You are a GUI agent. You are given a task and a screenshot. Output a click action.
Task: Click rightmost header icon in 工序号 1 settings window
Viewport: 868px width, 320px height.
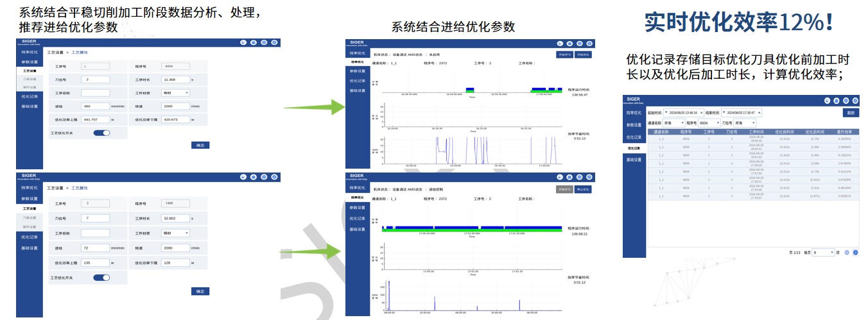(x=274, y=42)
